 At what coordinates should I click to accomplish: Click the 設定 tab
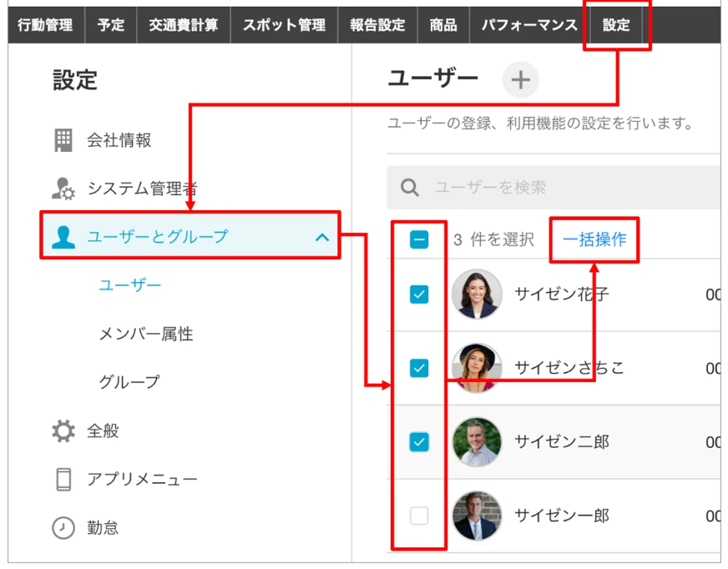tap(616, 25)
